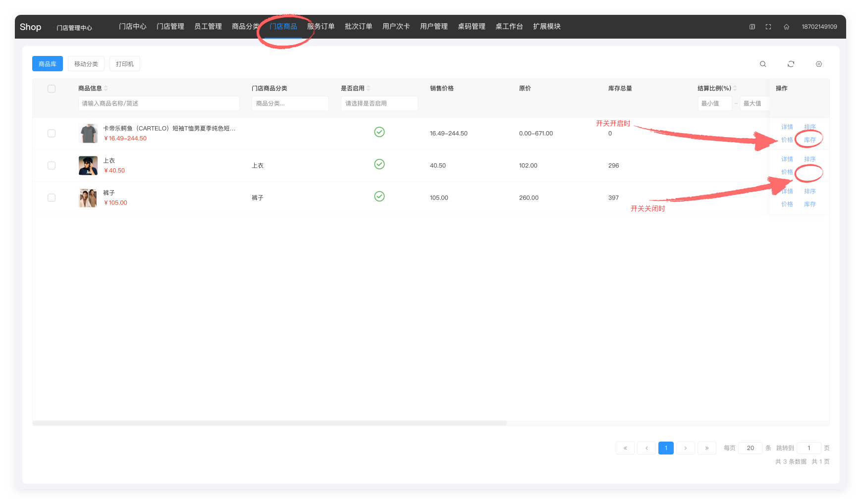Click the 请输入商品名称/简述 search input field

coord(159,103)
